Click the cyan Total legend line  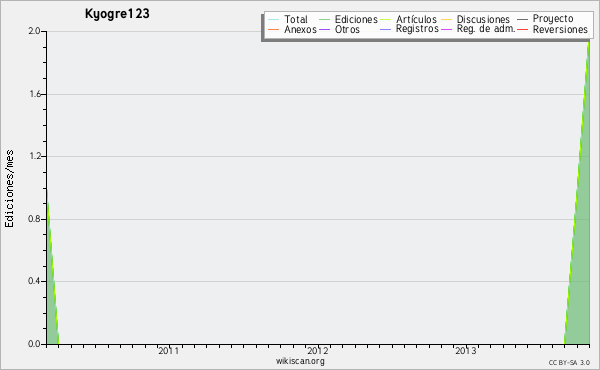274,19
